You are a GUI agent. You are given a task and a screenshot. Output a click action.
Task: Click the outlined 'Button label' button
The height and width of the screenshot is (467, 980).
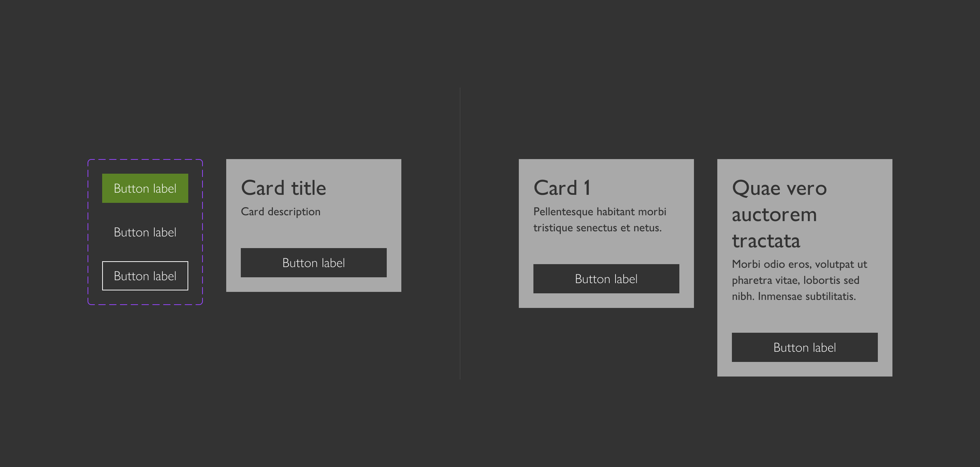pyautogui.click(x=145, y=276)
